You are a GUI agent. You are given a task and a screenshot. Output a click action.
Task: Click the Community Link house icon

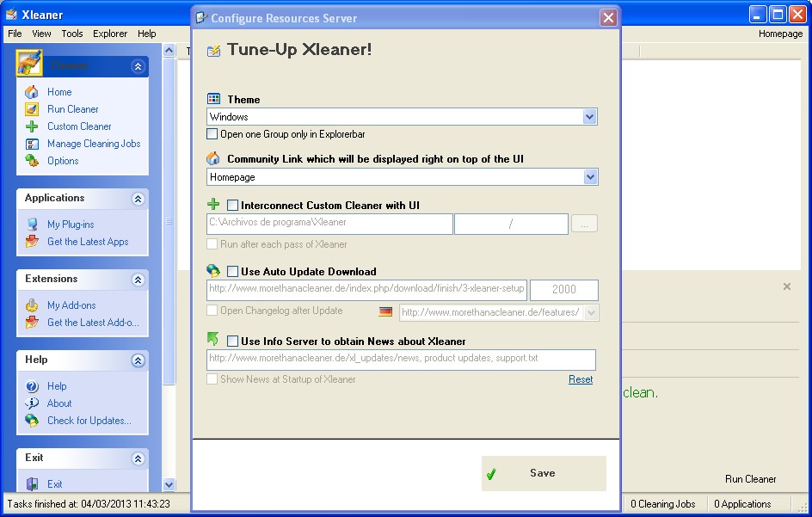pyautogui.click(x=212, y=158)
